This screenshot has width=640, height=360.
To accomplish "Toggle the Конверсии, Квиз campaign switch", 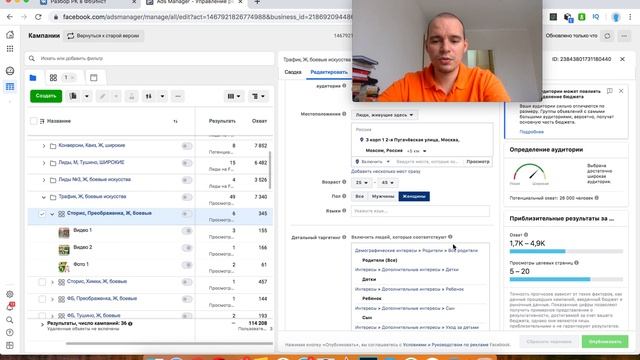I will (x=187, y=146).
